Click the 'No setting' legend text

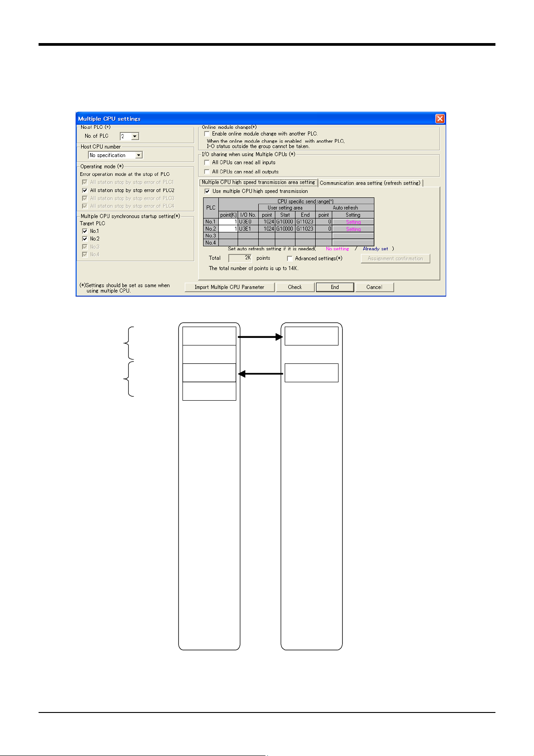pyautogui.click(x=337, y=249)
